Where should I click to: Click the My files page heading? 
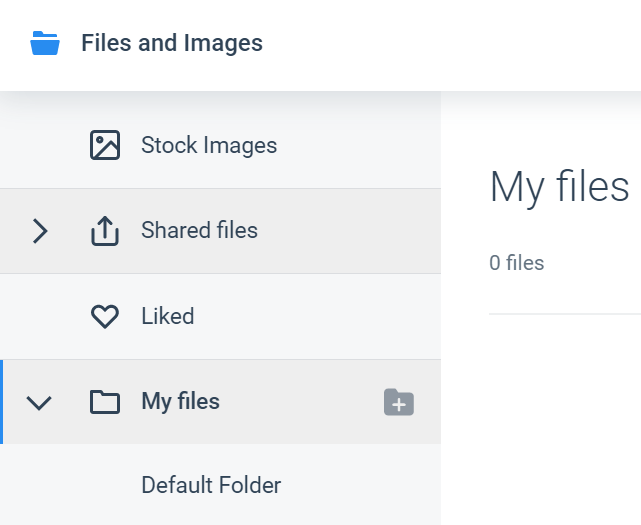559,187
